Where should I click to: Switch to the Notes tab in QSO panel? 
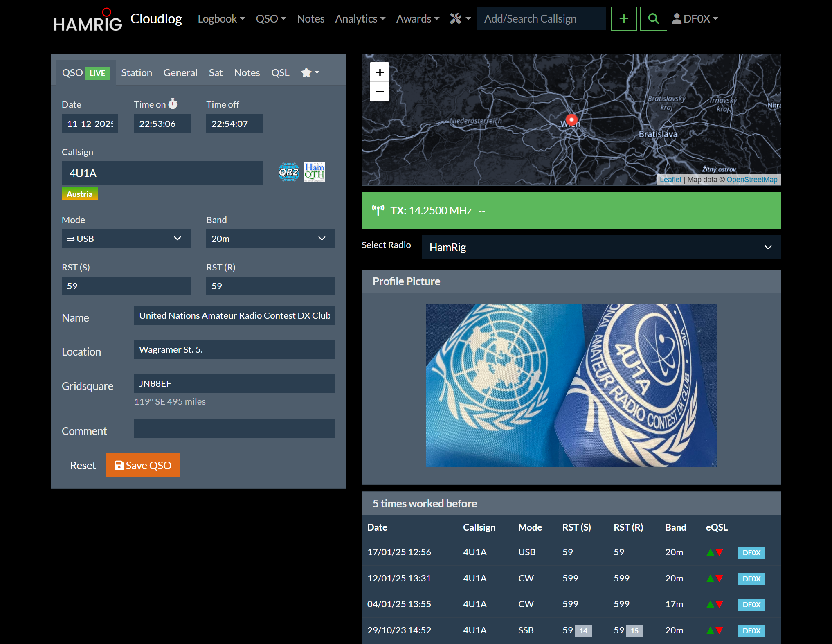(x=247, y=73)
